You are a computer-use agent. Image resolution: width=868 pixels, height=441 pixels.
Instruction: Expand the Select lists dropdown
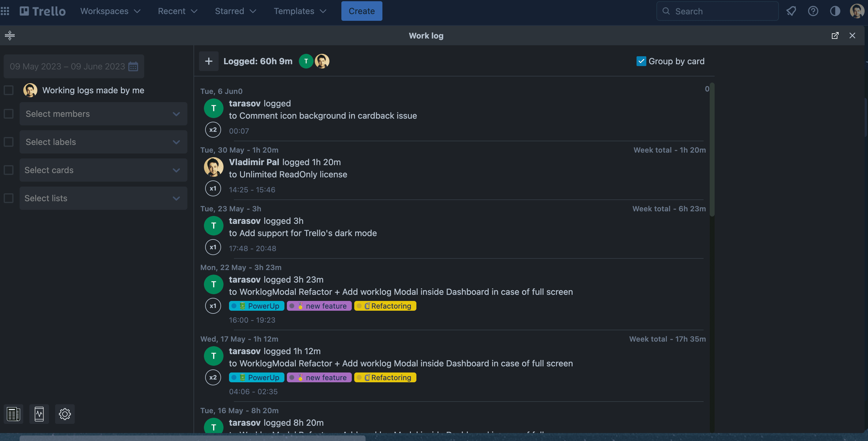point(103,198)
